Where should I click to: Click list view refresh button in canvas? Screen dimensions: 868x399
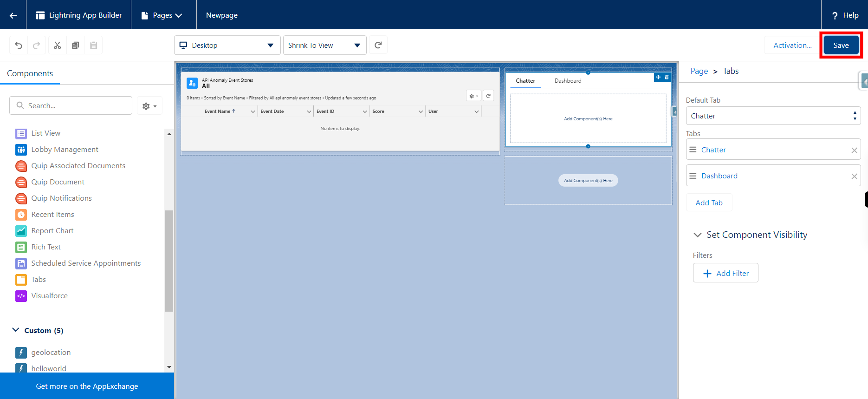coord(488,96)
